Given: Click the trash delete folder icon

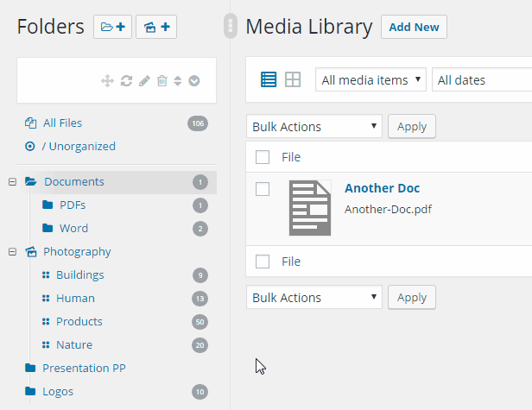Looking at the screenshot, I should point(161,80).
